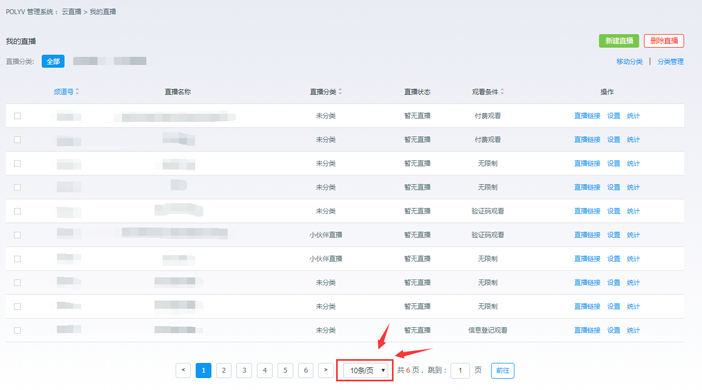
Task: Click the 前往 go button
Action: [x=503, y=370]
